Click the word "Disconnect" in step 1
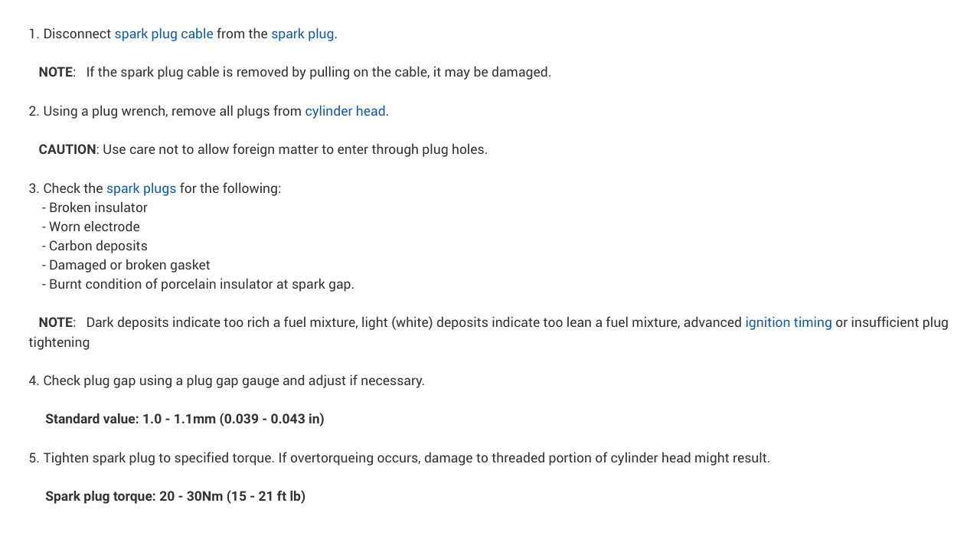The width and height of the screenshot is (980, 539). (x=77, y=34)
